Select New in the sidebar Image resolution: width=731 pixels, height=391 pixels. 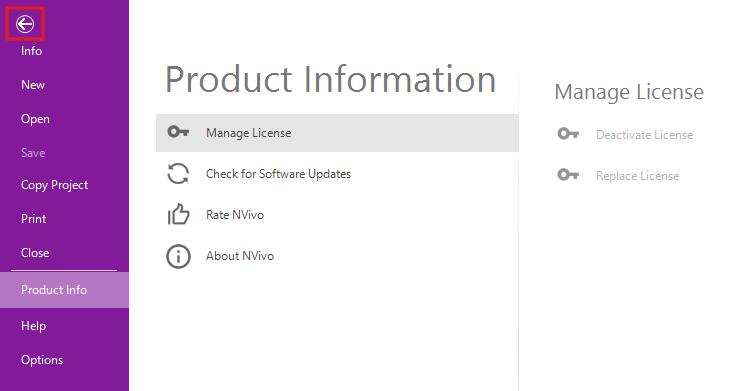pyautogui.click(x=33, y=85)
